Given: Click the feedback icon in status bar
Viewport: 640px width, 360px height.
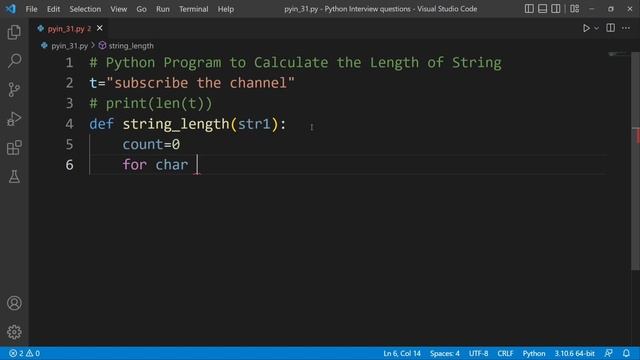Looking at the screenshot, I should tap(608, 353).
